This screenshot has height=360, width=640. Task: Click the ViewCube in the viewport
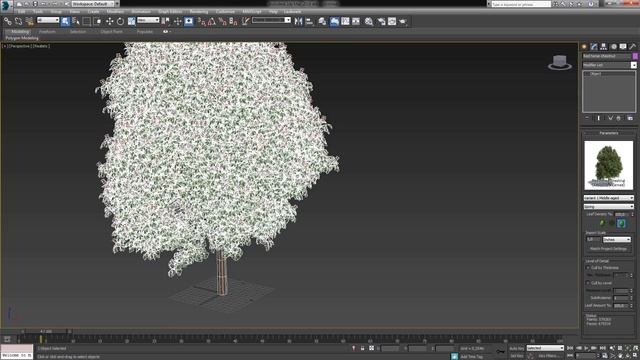560,62
